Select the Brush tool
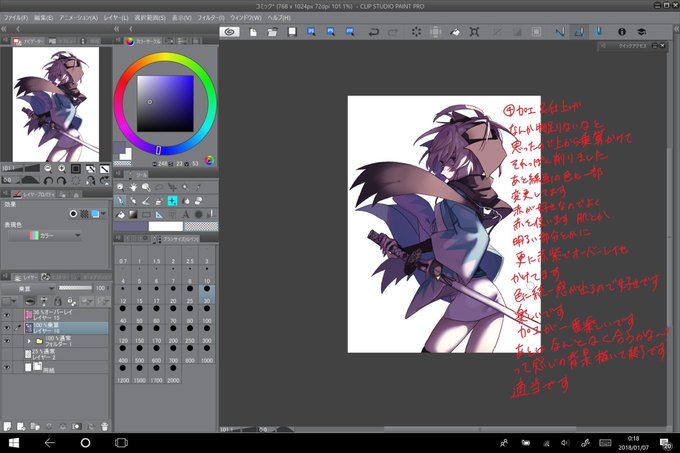Image resolution: width=680 pixels, height=453 pixels. 146,201
